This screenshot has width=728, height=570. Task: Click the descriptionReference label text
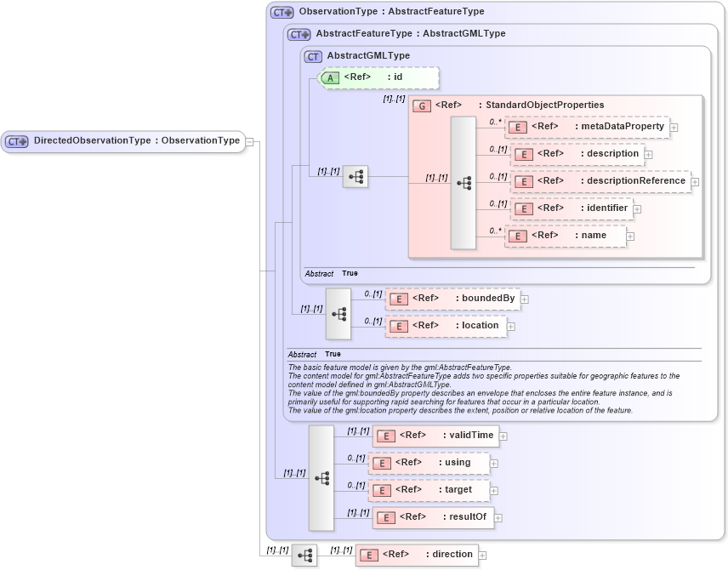click(x=636, y=180)
